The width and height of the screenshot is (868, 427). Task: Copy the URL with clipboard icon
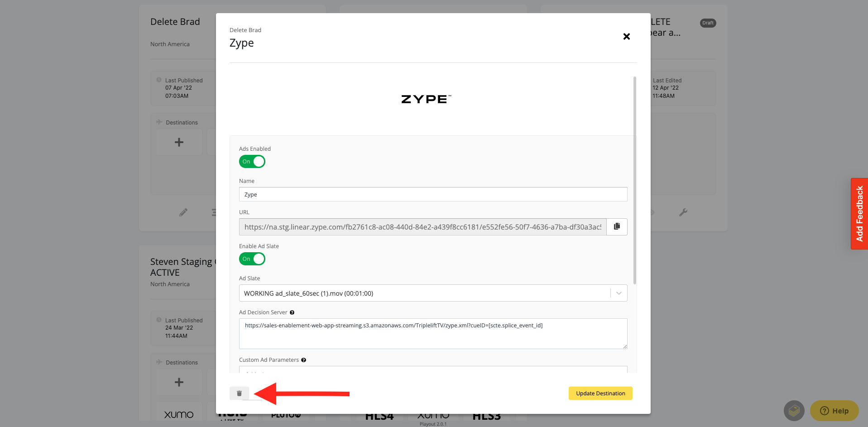(617, 226)
